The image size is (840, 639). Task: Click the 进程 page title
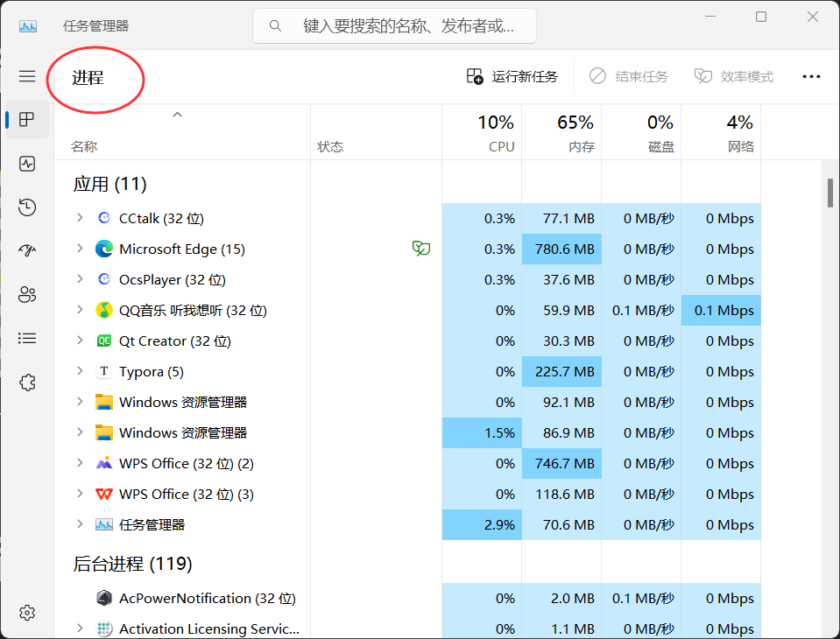pos(88,78)
